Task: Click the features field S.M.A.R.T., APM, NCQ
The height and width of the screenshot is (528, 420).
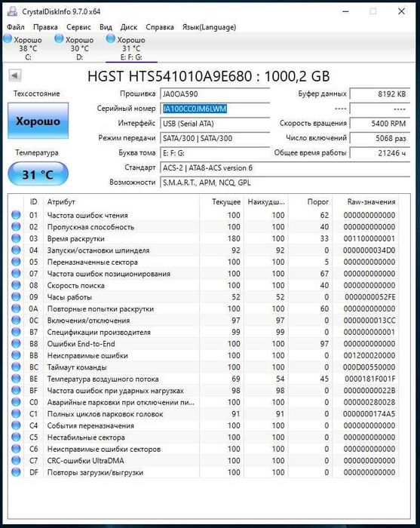Action: coord(285,183)
